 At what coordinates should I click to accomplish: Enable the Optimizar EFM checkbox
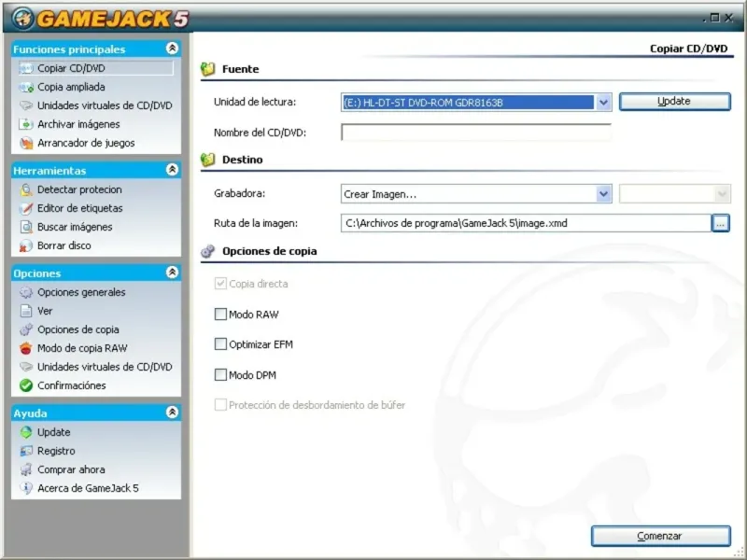pos(220,344)
